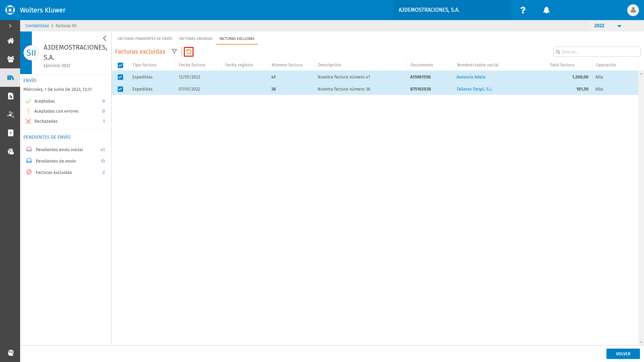644x362 pixels.
Task: Uncheck the invoice 41 row checkbox
Action: 120,77
